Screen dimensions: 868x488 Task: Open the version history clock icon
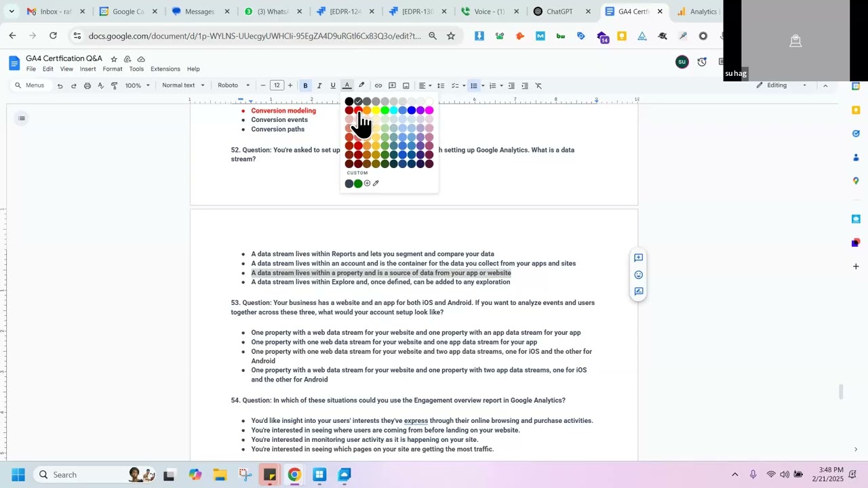[x=702, y=62]
